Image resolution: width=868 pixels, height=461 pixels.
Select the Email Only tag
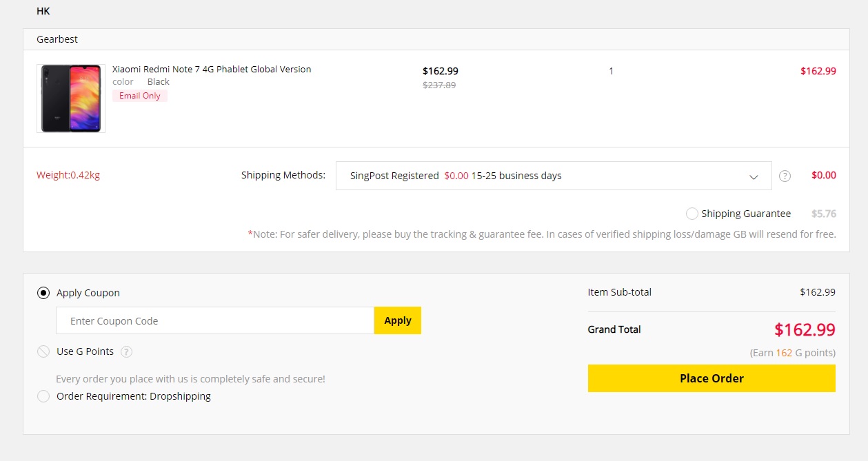click(140, 96)
